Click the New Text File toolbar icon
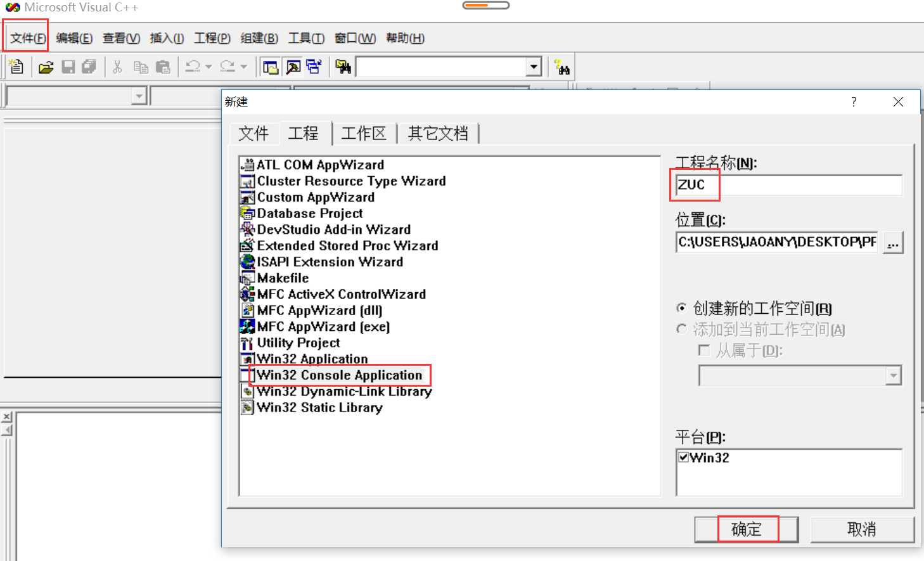The width and height of the screenshot is (924, 561). [16, 67]
